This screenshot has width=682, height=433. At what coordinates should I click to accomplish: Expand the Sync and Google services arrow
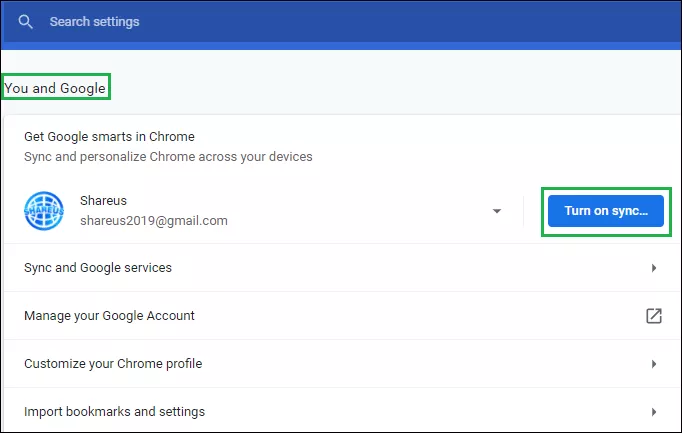point(654,268)
